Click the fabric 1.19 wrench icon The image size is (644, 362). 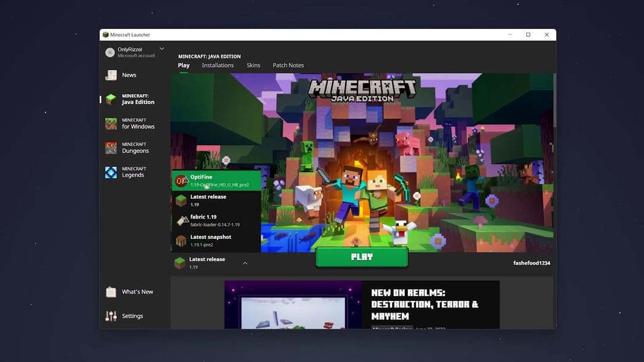[181, 220]
